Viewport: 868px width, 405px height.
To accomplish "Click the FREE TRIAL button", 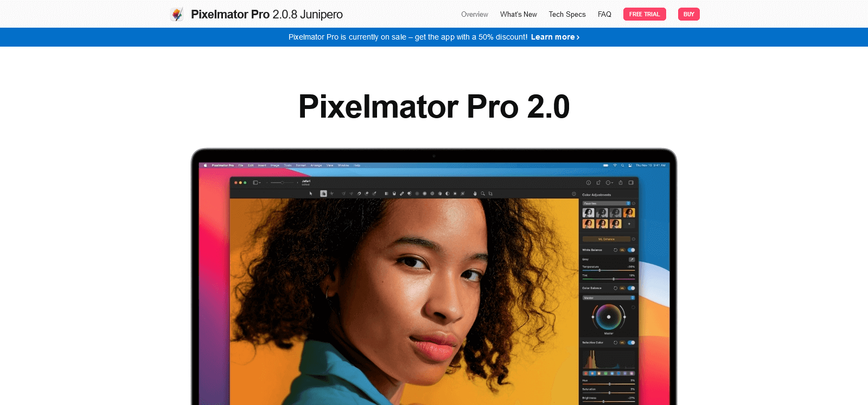I will point(644,14).
